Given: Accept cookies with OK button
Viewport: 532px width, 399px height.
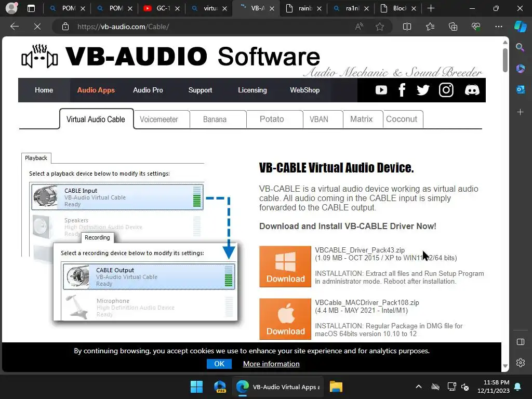Looking at the screenshot, I should [x=219, y=364].
